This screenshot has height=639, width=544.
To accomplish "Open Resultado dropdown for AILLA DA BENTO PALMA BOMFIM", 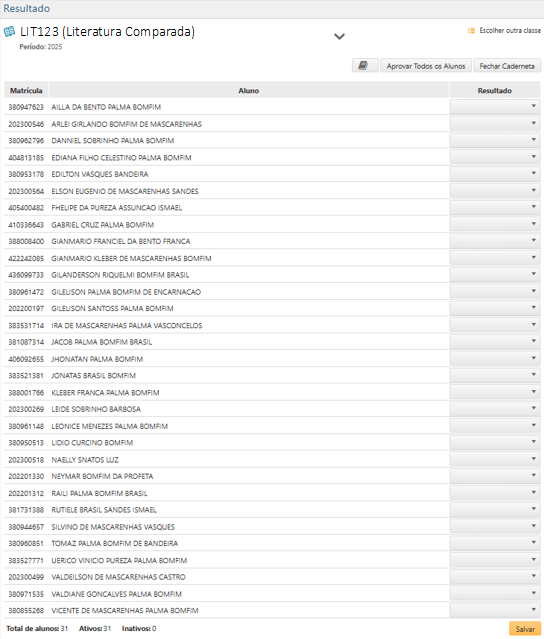I will 495,107.
